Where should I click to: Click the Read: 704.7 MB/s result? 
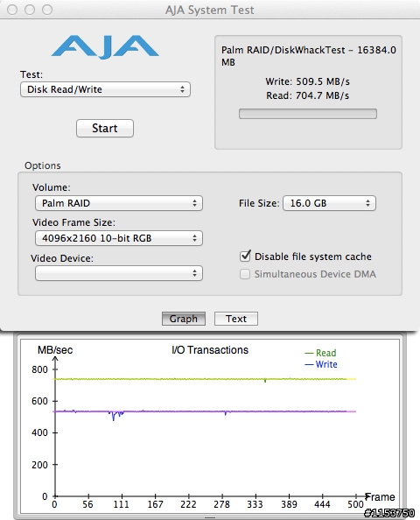coord(308,95)
